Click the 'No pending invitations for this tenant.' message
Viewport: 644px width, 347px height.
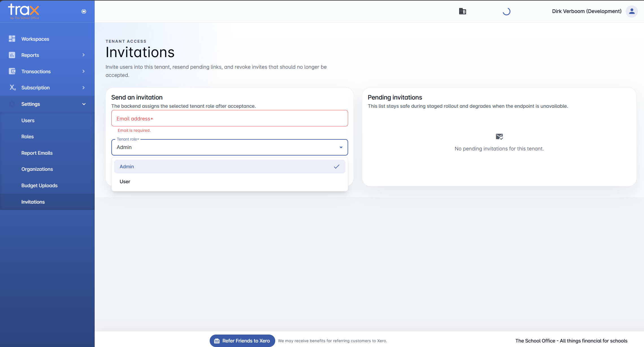(499, 149)
